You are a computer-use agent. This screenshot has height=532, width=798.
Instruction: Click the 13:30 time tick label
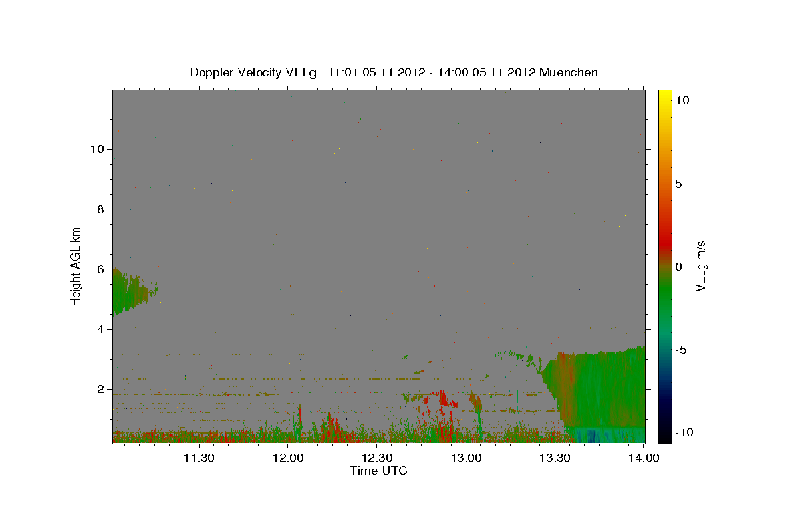point(555,458)
